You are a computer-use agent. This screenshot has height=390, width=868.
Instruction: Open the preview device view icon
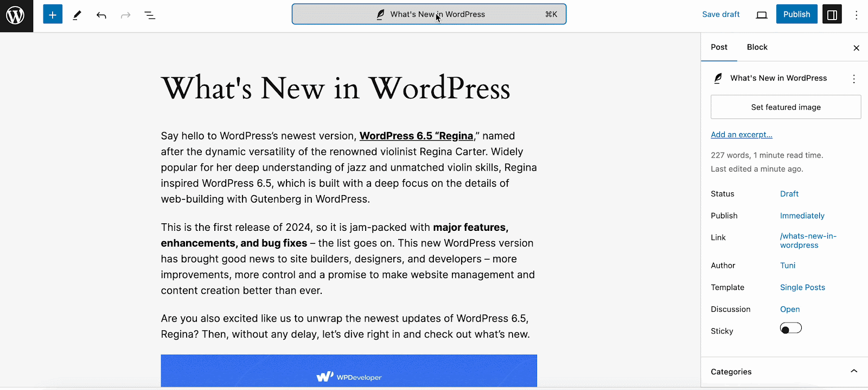[x=762, y=15]
